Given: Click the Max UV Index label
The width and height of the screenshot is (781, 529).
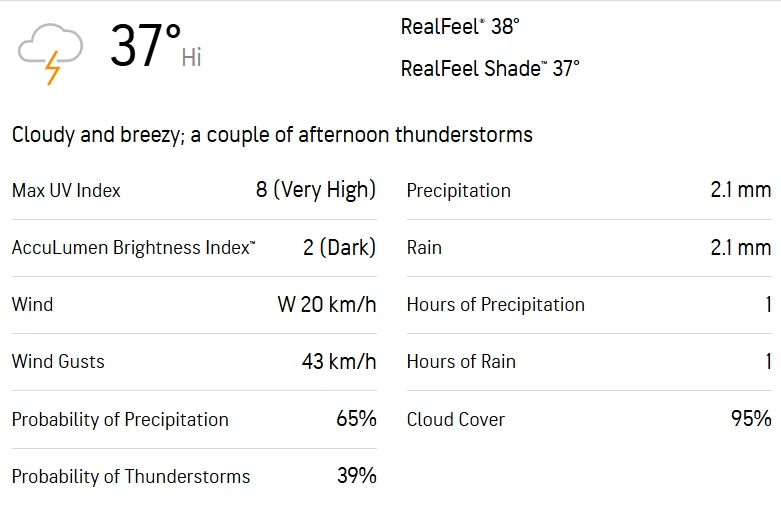Looking at the screenshot, I should click(66, 190).
